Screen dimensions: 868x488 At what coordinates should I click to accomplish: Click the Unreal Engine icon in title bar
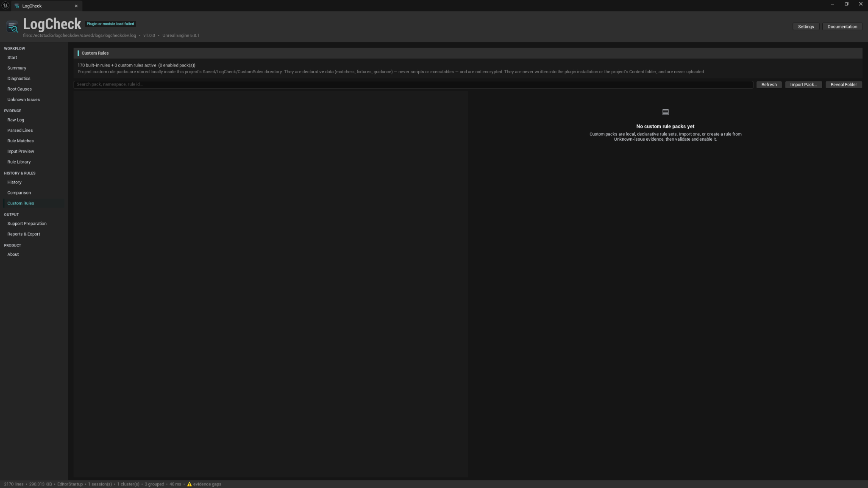coord(6,5)
